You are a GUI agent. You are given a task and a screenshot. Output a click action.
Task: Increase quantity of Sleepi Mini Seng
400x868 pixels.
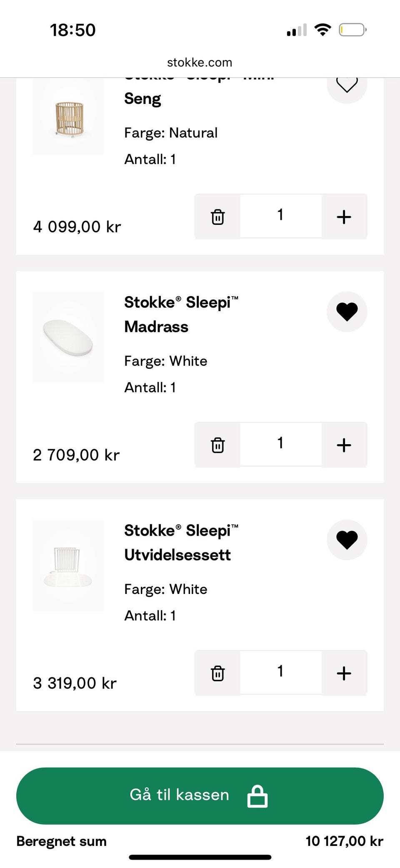point(344,217)
